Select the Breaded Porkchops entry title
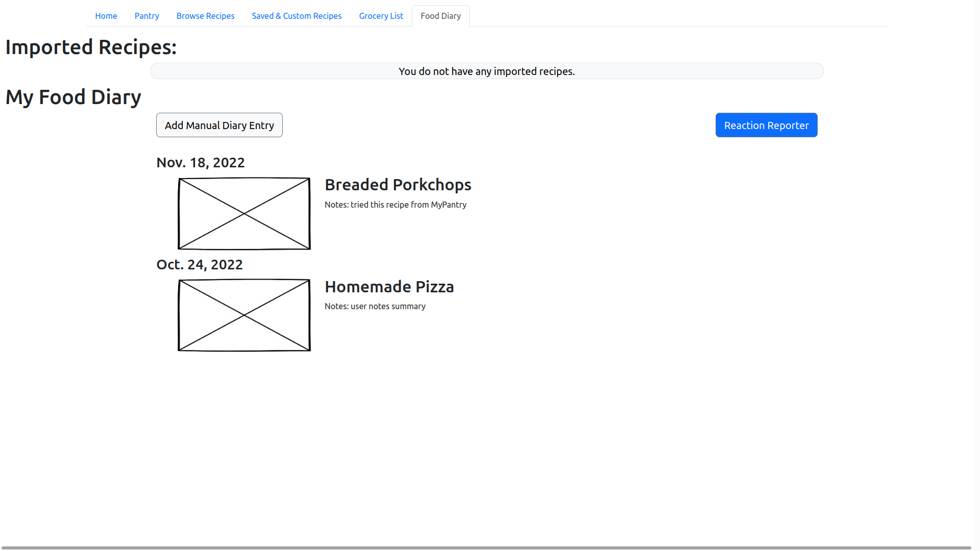Image resolution: width=980 pixels, height=551 pixels. (x=398, y=185)
